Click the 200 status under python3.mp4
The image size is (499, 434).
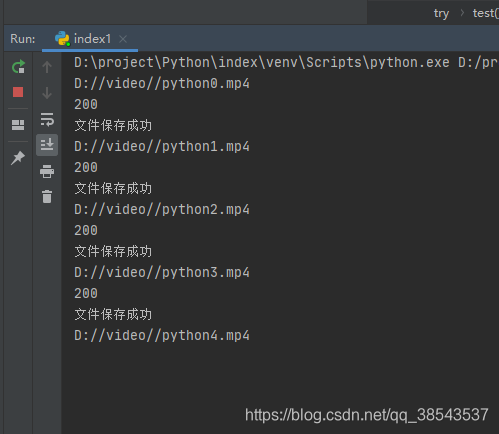pyautogui.click(x=86, y=293)
